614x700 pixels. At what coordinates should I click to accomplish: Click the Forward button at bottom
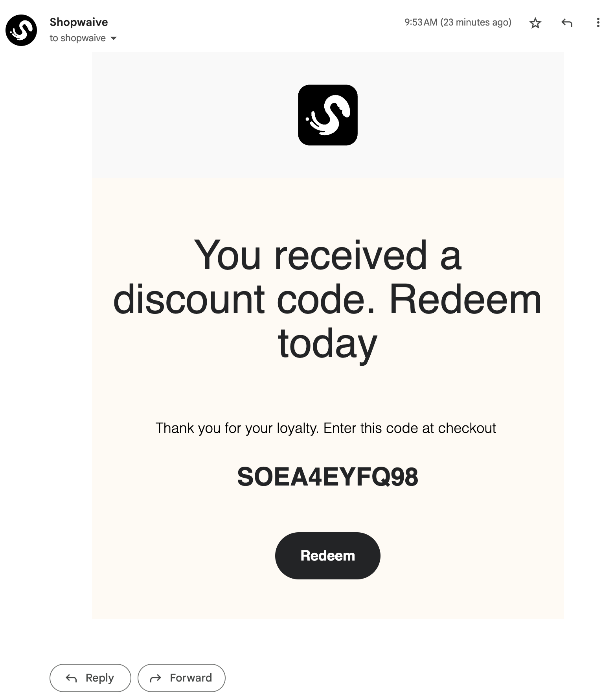(181, 678)
